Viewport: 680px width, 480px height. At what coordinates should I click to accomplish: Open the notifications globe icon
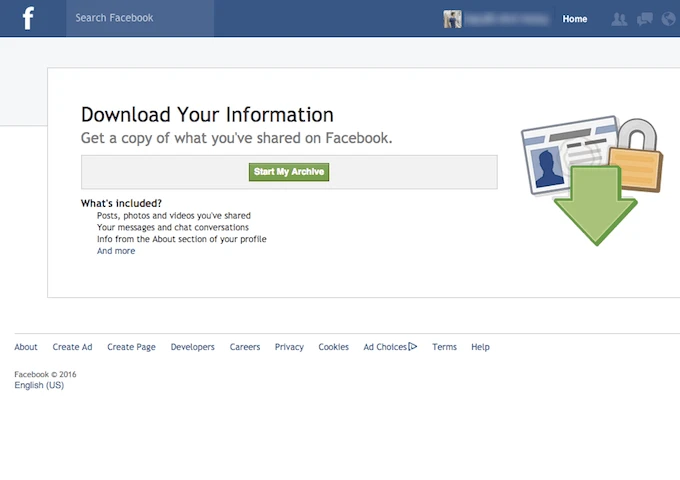point(668,19)
